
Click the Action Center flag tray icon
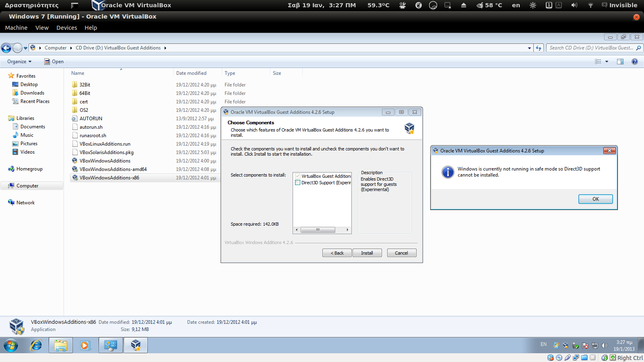pos(585,346)
